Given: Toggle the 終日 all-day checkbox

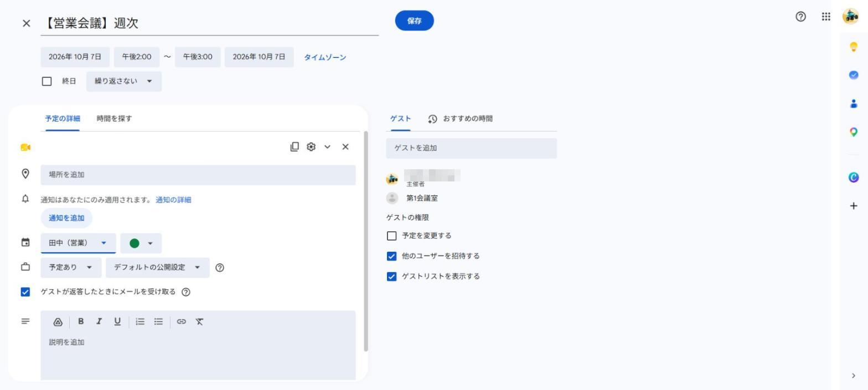Looking at the screenshot, I should click(x=47, y=81).
